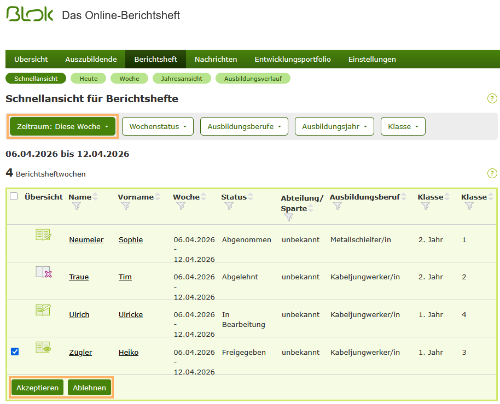500x404 pixels.
Task: Open the Wochenstatus filter dropdown
Action: [x=158, y=126]
